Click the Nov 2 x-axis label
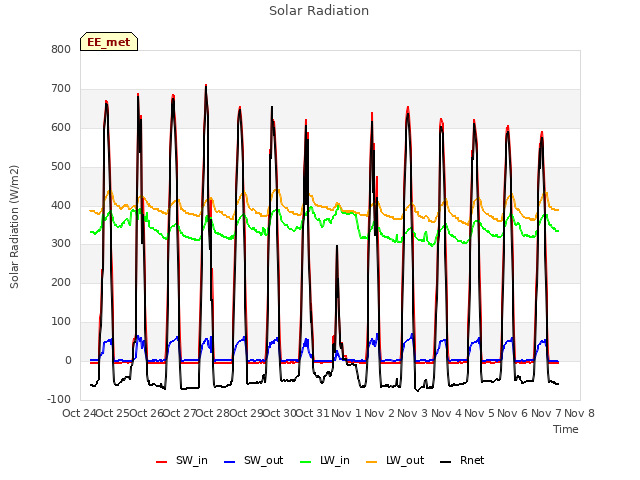The width and height of the screenshot is (640, 480). tap(379, 413)
